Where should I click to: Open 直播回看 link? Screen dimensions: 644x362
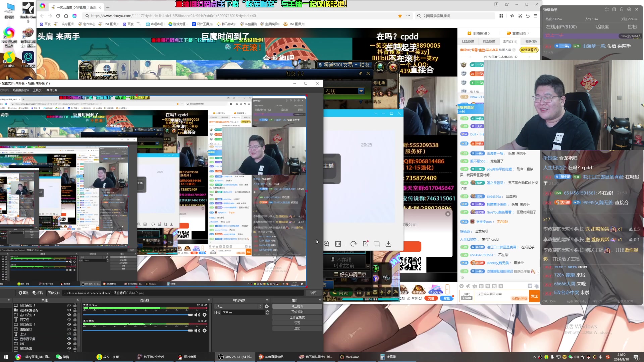point(518,33)
